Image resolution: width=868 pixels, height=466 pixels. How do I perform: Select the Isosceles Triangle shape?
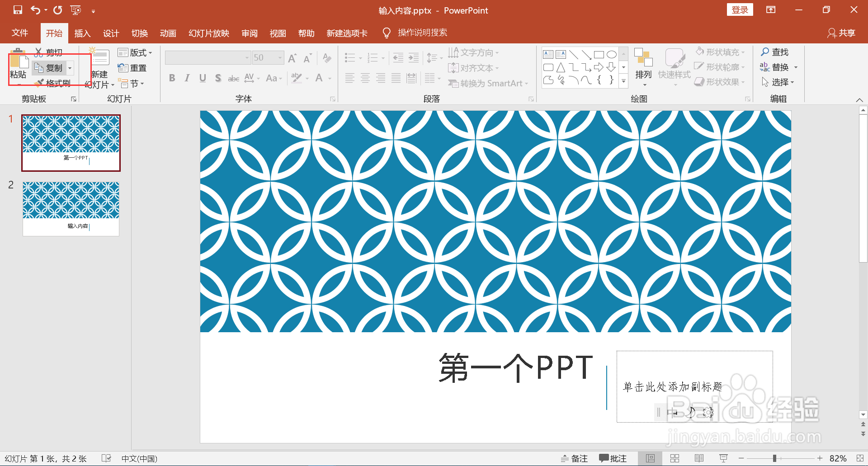[561, 67]
